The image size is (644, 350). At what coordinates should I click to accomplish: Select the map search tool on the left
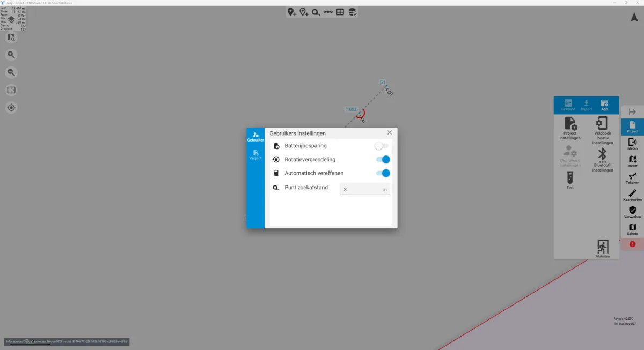[11, 36]
